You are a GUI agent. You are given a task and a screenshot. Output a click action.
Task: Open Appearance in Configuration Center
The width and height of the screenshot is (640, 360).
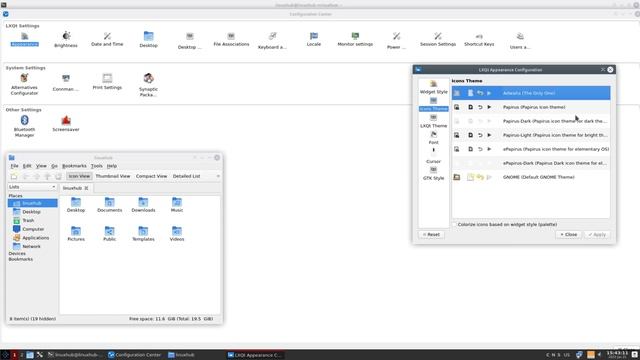pos(24,39)
